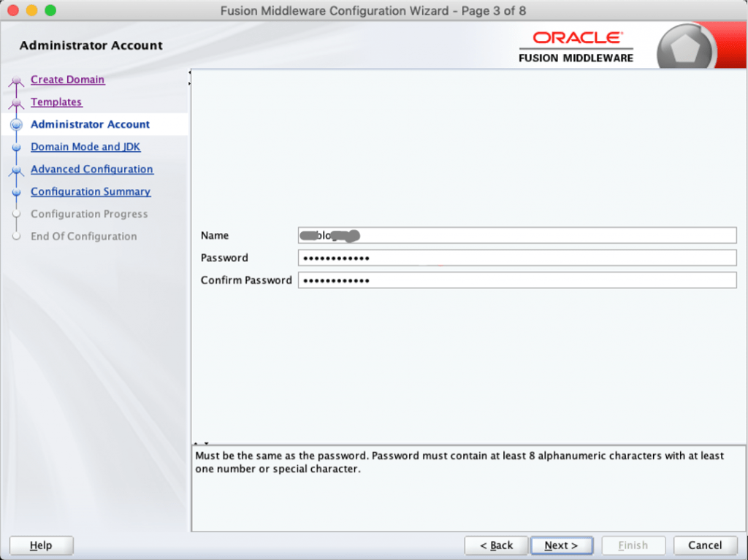Proceed with the Next button

(x=562, y=545)
